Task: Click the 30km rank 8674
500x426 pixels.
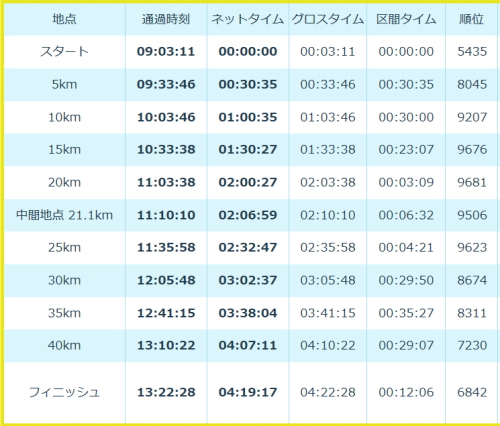Action: [x=472, y=280]
